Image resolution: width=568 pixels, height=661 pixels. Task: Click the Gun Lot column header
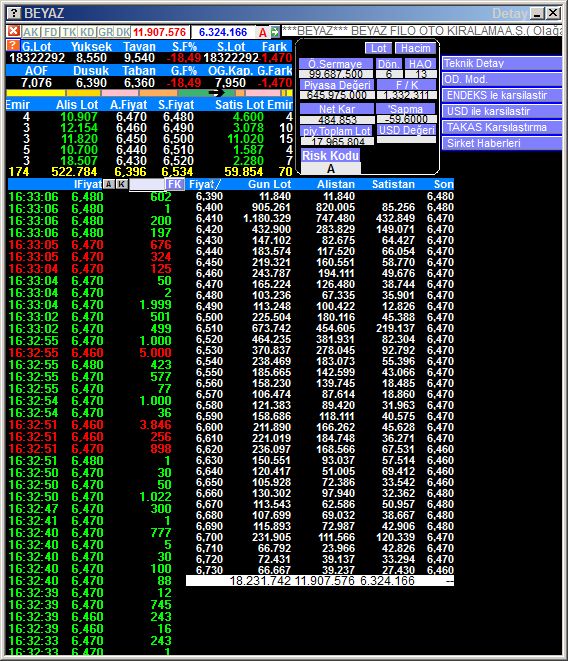tap(270, 184)
